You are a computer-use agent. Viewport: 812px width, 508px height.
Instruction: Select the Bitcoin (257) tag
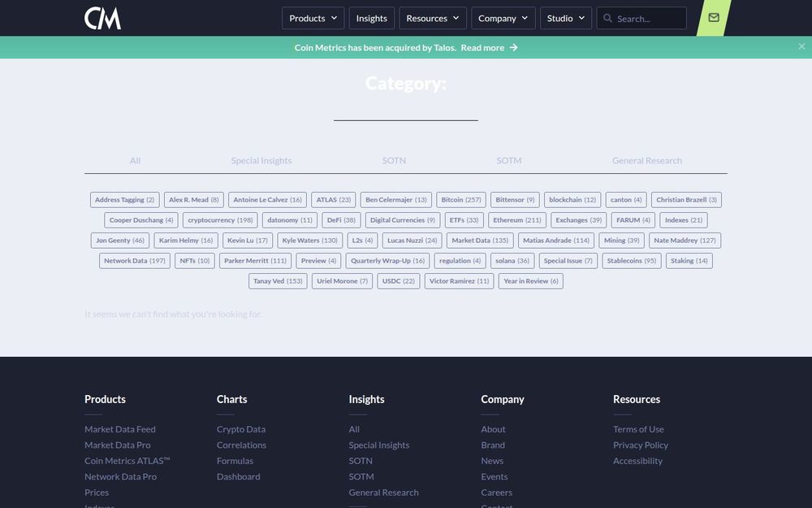[461, 200]
